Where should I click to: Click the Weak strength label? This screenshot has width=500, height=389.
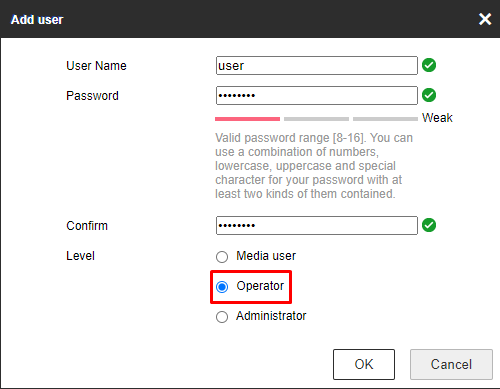click(x=437, y=118)
